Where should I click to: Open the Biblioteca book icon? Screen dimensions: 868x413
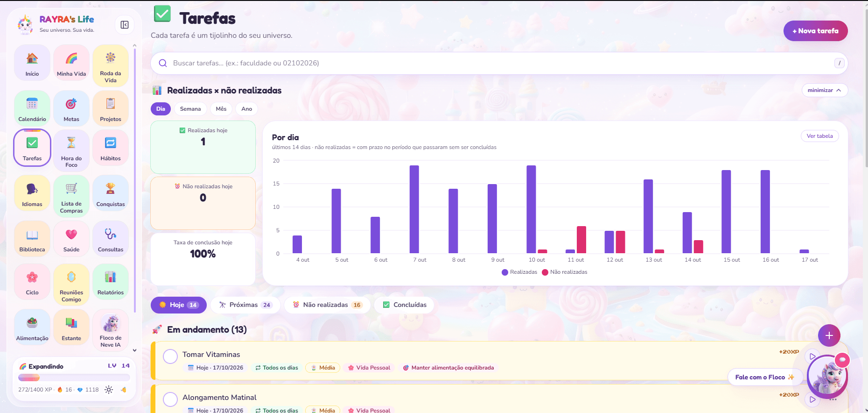click(x=32, y=238)
